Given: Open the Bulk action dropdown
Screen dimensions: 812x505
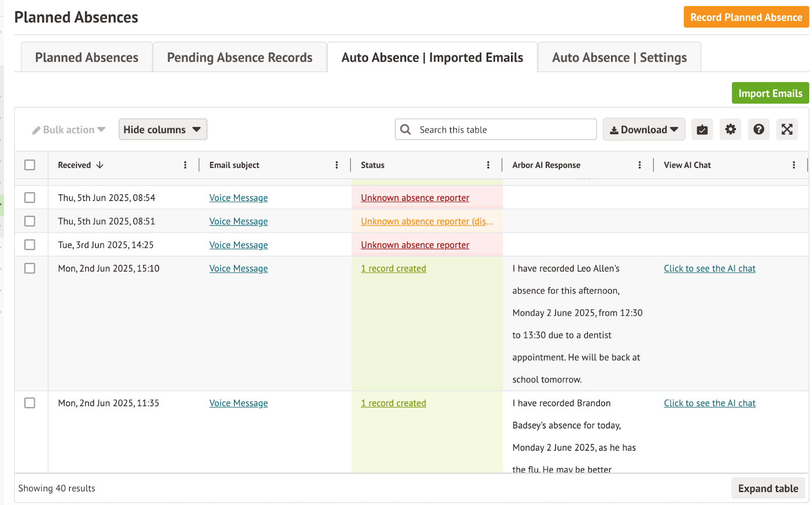Looking at the screenshot, I should click(69, 130).
